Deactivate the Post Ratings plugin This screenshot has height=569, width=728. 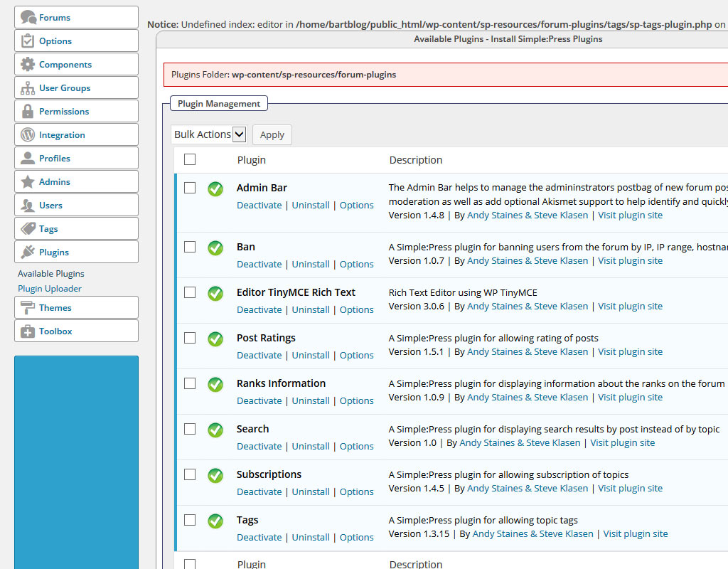[259, 355]
